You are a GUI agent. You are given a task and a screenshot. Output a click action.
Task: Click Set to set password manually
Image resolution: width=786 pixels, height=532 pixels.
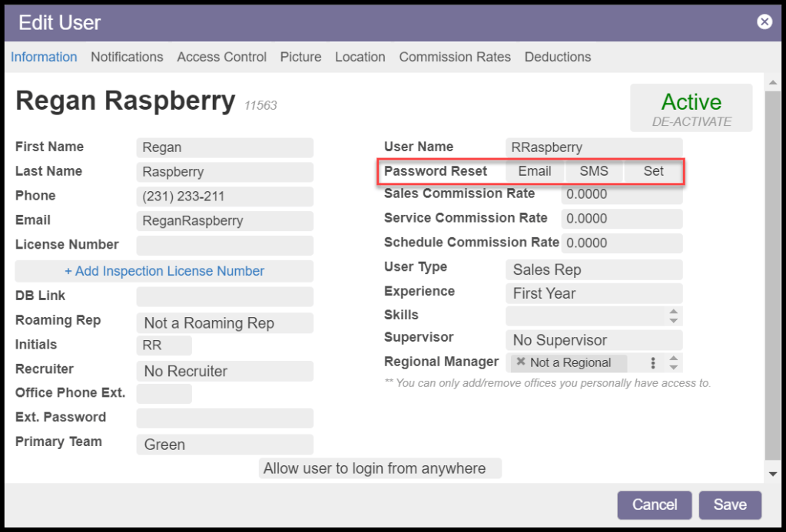[653, 171]
